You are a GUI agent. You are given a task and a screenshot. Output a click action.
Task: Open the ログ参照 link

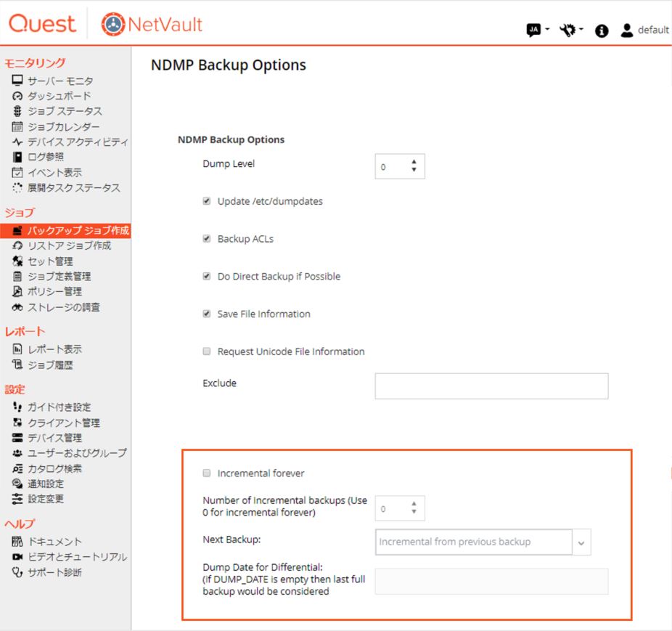(x=46, y=157)
